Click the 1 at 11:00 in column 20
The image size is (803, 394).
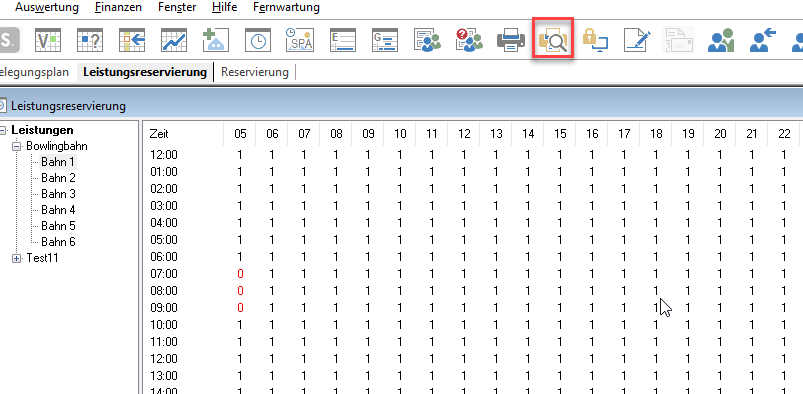(720, 342)
